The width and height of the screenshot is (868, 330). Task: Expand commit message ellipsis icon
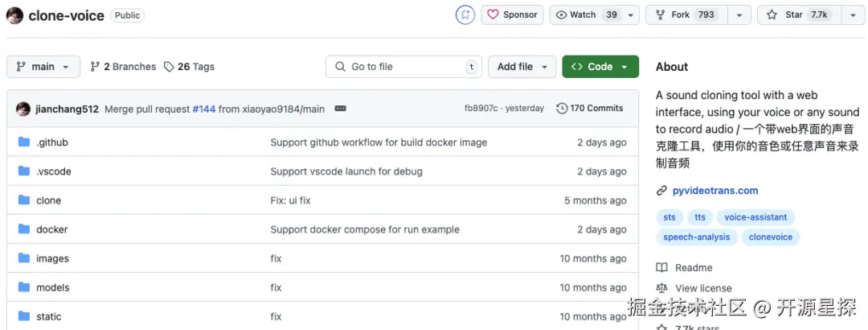[x=340, y=109]
